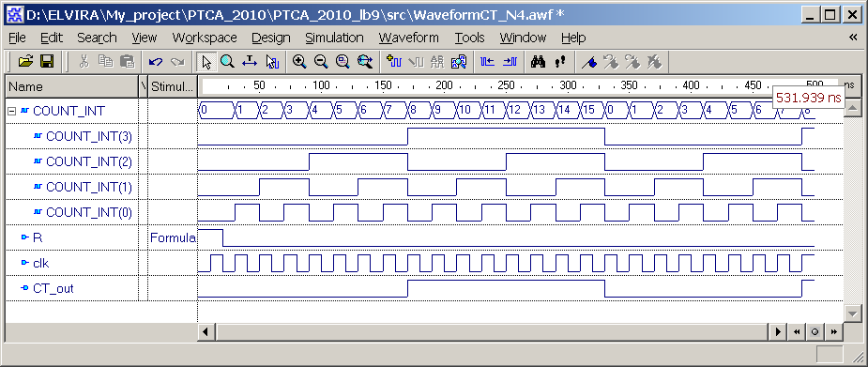Open the Waveform menu
The width and height of the screenshot is (868, 367).
coord(408,38)
